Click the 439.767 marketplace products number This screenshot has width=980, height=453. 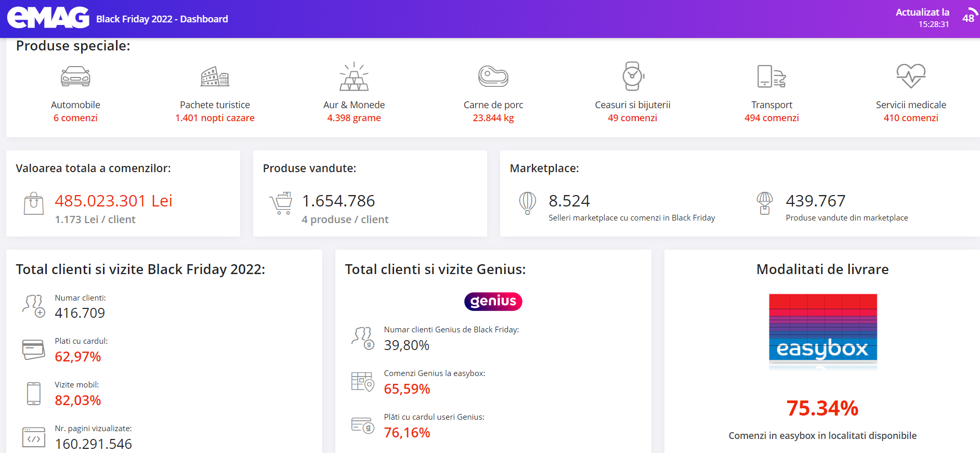(816, 201)
